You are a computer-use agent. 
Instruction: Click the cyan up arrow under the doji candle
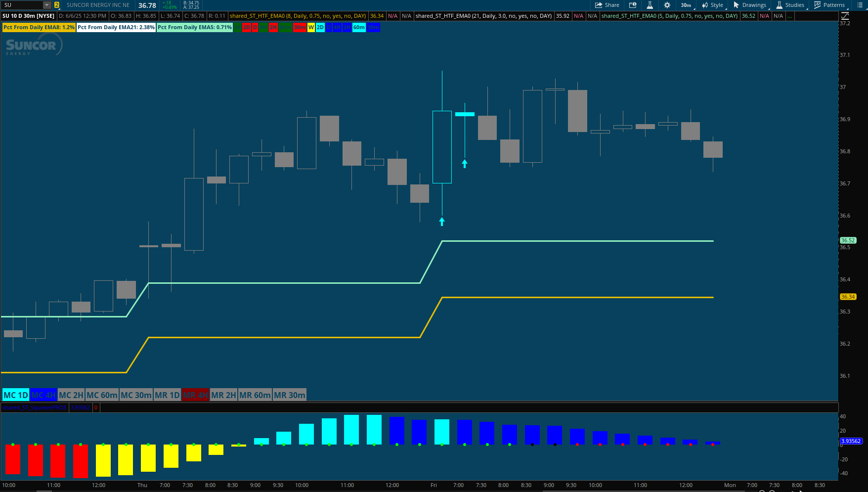[x=465, y=164]
